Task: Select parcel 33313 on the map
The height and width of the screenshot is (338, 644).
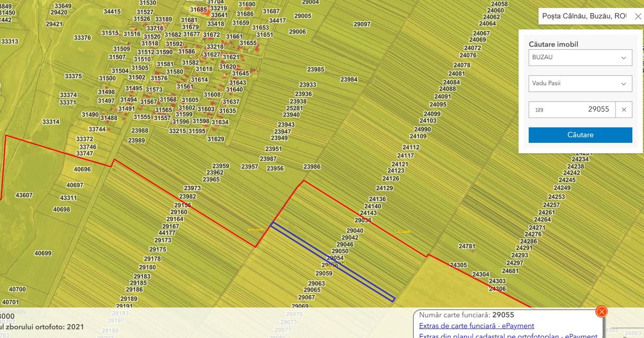Action: click(x=10, y=42)
